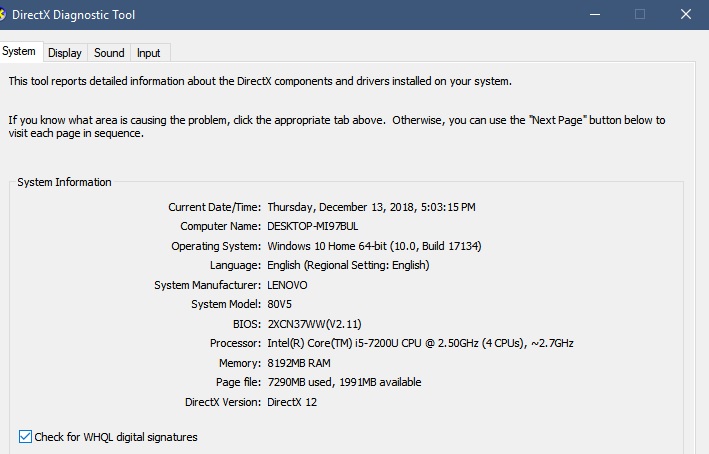Uncheck Check for WHQL digital signatures box
The height and width of the screenshot is (454, 709).
pyautogui.click(x=25, y=437)
